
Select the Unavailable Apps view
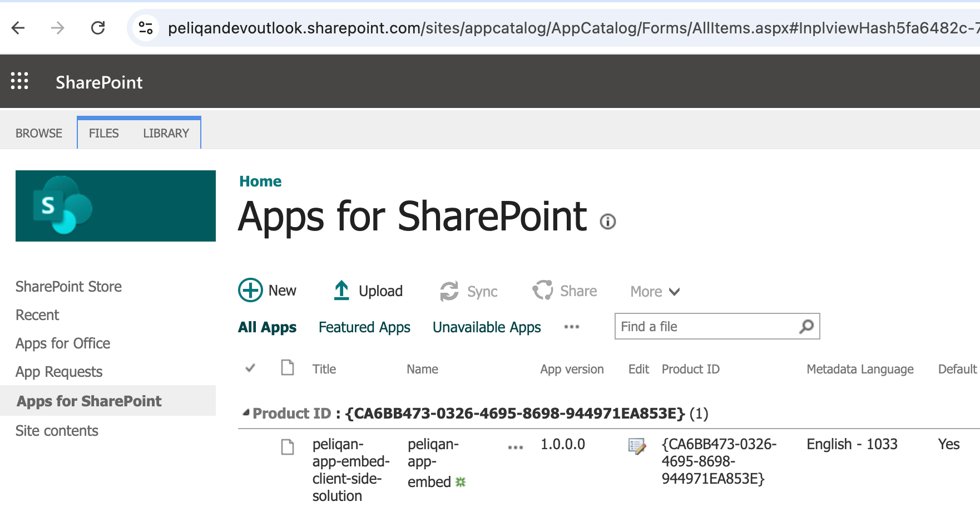point(487,327)
